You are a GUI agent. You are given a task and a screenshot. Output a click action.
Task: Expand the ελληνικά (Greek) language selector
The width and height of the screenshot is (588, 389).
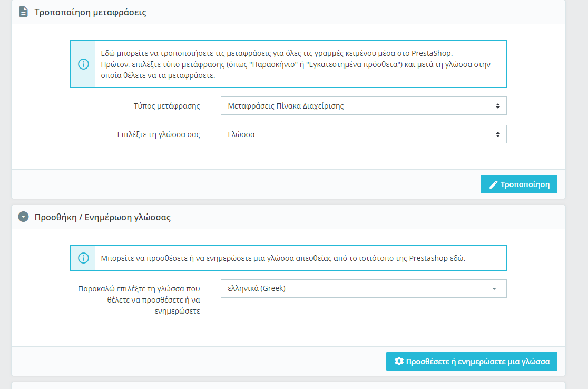point(364,288)
